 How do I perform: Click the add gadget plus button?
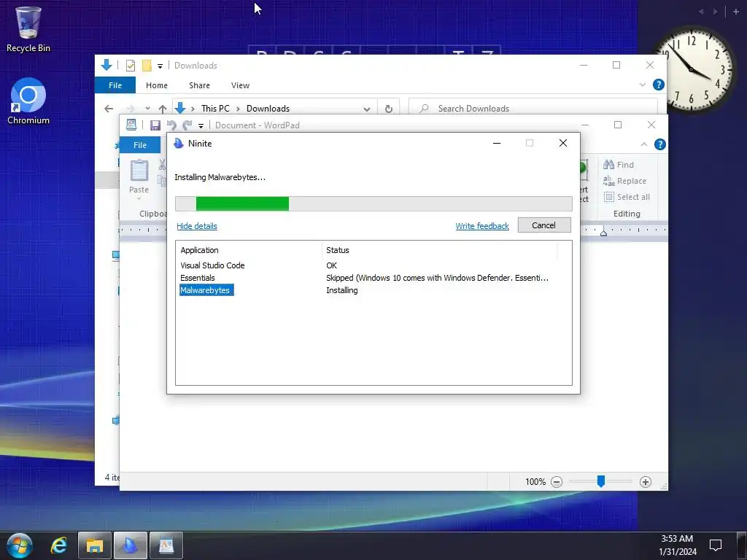pyautogui.click(x=736, y=12)
